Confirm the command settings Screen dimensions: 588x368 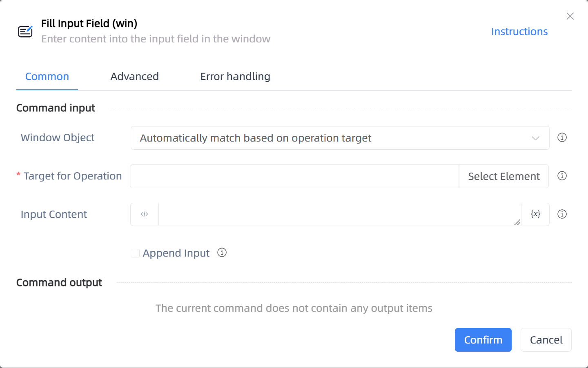point(483,340)
